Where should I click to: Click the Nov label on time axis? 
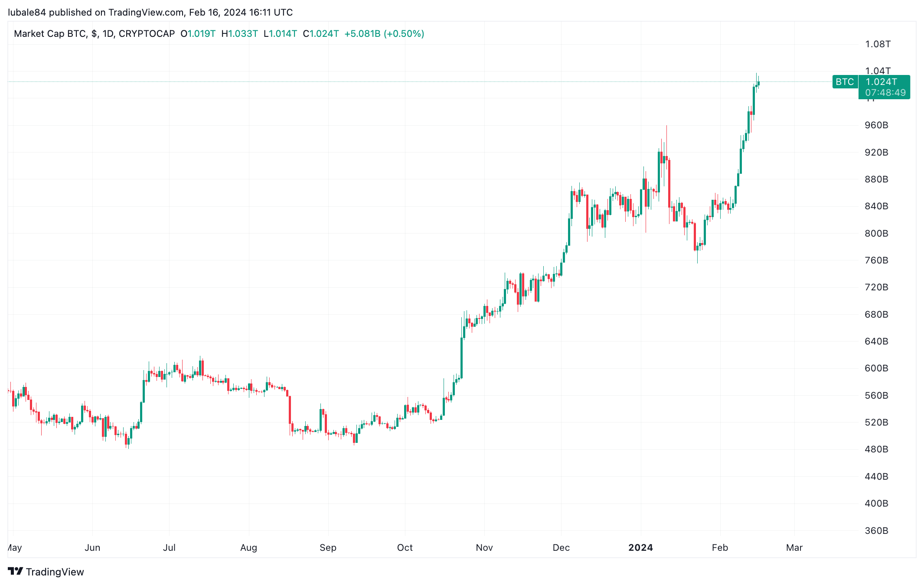point(484,547)
